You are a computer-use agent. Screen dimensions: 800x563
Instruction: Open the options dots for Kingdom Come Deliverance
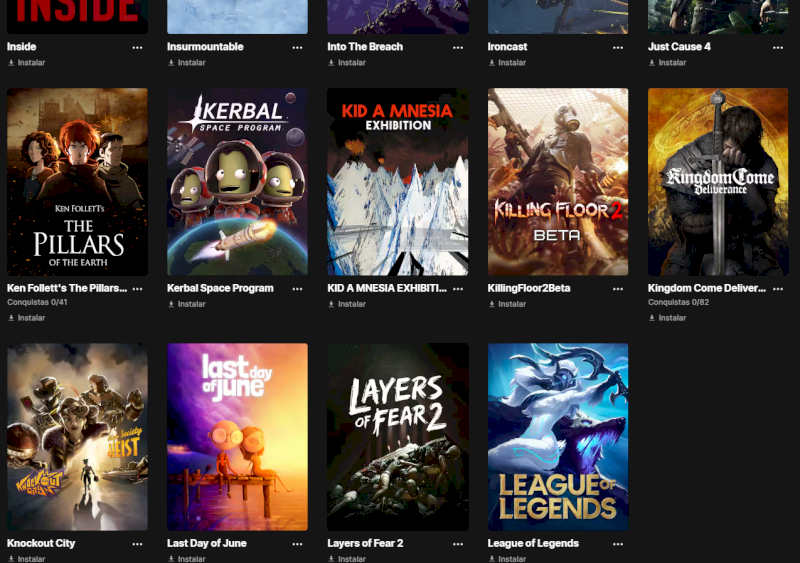[778, 288]
